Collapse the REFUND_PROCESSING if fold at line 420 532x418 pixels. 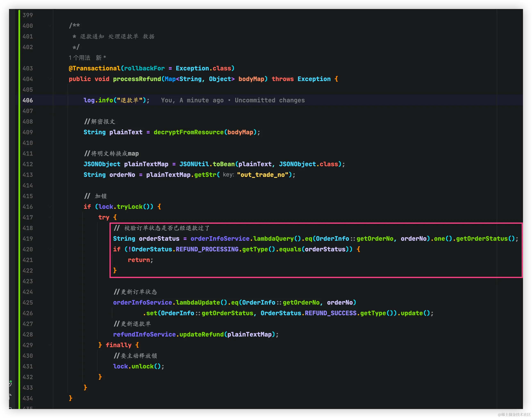50,249
